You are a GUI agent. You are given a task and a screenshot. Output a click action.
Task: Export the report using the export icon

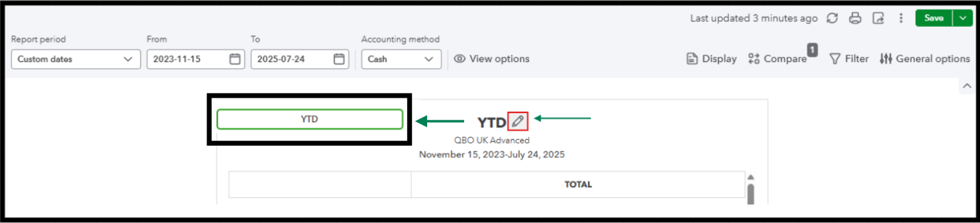coord(878,18)
